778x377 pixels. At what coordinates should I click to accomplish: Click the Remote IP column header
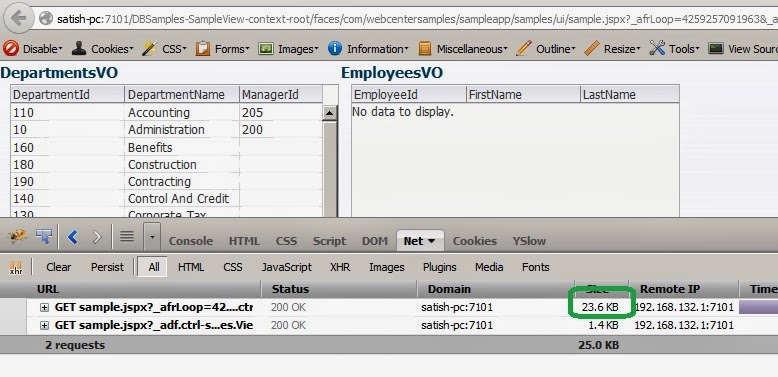pos(684,289)
